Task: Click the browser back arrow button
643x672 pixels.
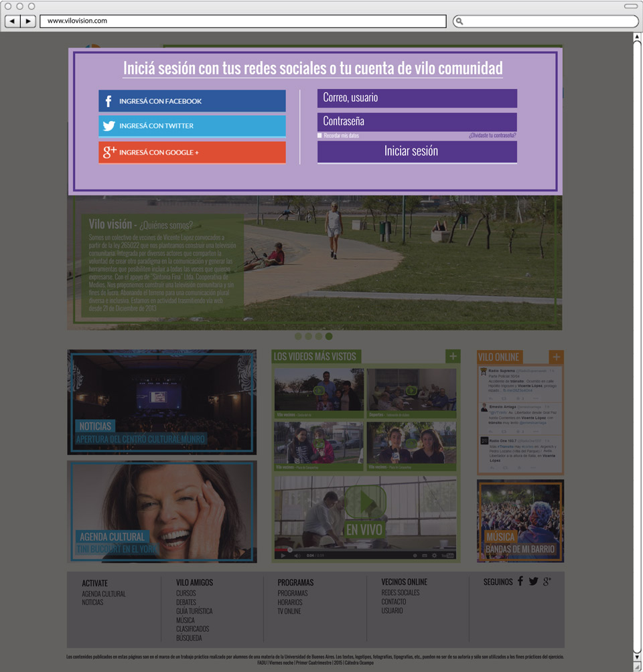Action: pos(12,21)
